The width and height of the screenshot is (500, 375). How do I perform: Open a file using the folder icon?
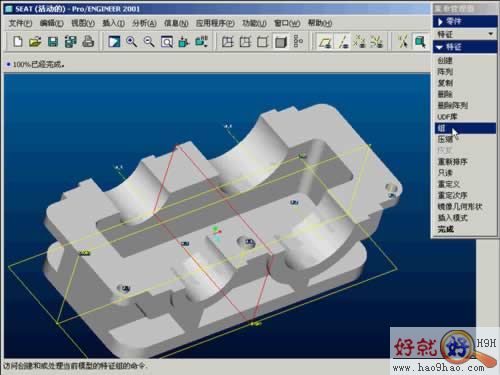click(35, 42)
